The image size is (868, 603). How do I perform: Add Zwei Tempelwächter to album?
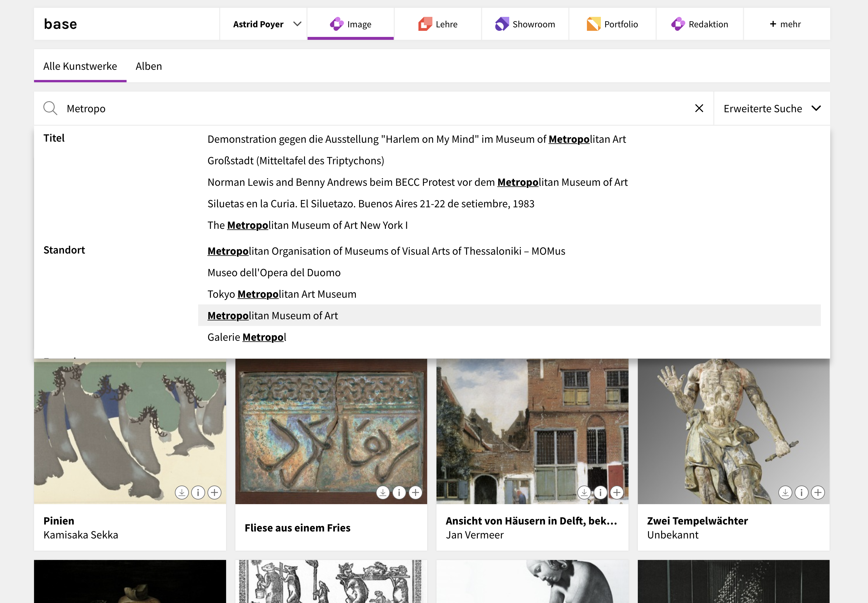(x=818, y=492)
